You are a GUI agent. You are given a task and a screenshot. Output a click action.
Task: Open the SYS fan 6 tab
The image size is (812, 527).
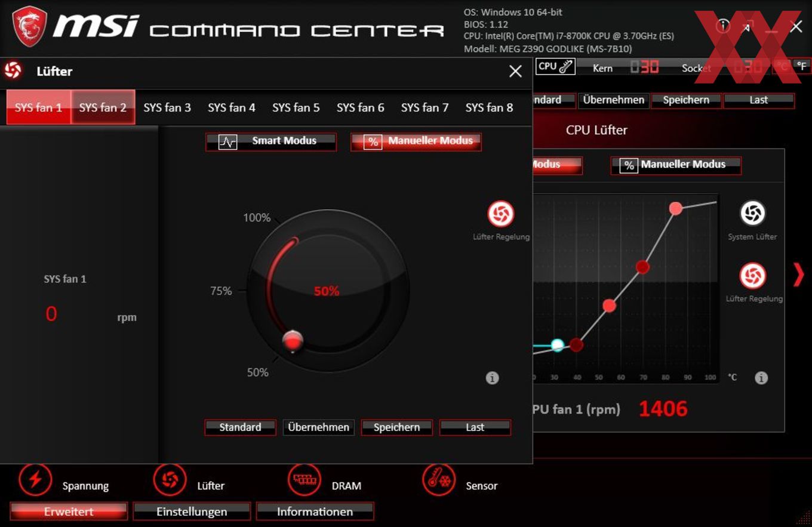(361, 107)
